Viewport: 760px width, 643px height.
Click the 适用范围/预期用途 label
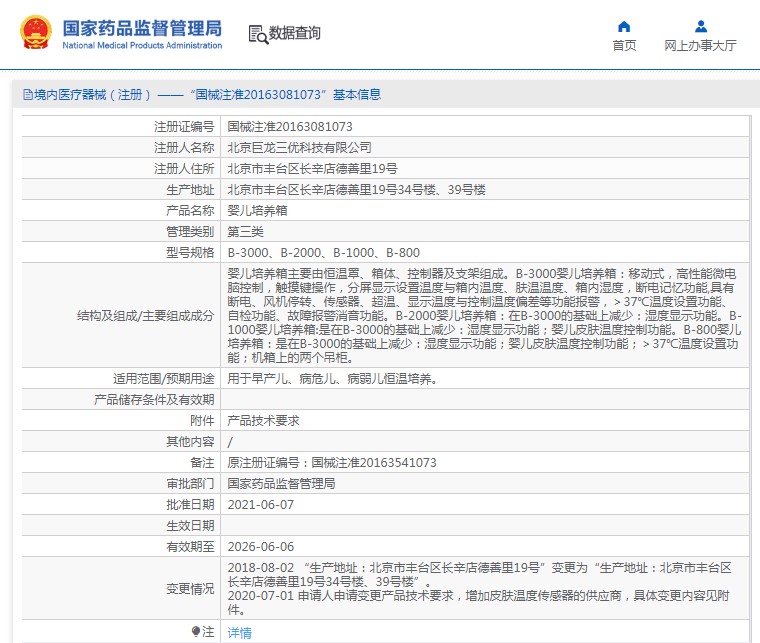tap(163, 378)
